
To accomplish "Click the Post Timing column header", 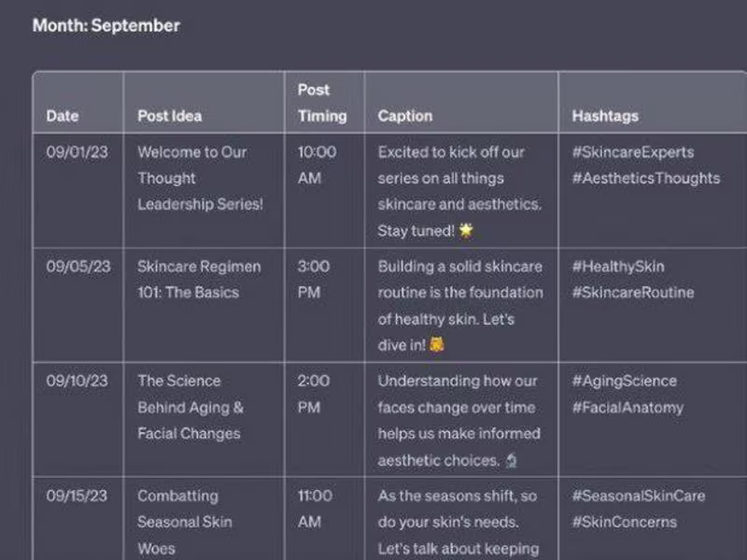I will [x=322, y=103].
